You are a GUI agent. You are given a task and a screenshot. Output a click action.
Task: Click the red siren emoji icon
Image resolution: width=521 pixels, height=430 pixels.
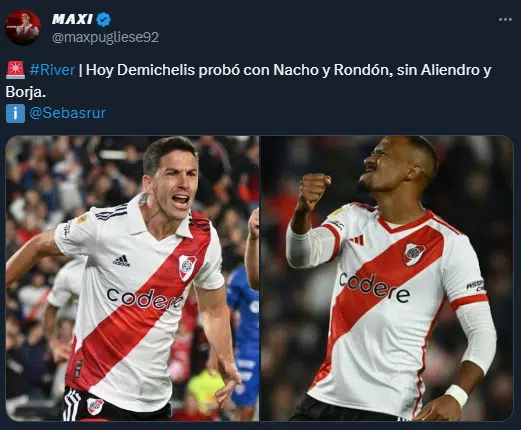pyautogui.click(x=15, y=70)
